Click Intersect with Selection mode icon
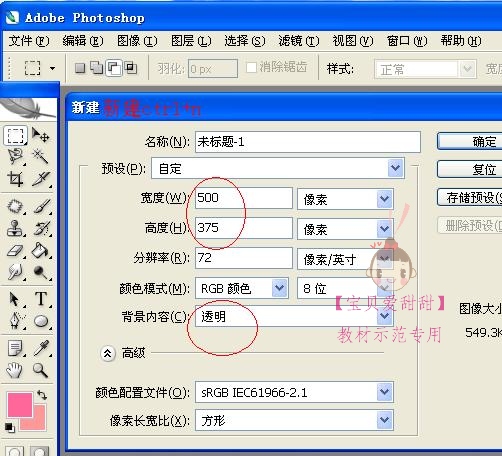Viewport: 502px width, 456px height. (x=130, y=68)
